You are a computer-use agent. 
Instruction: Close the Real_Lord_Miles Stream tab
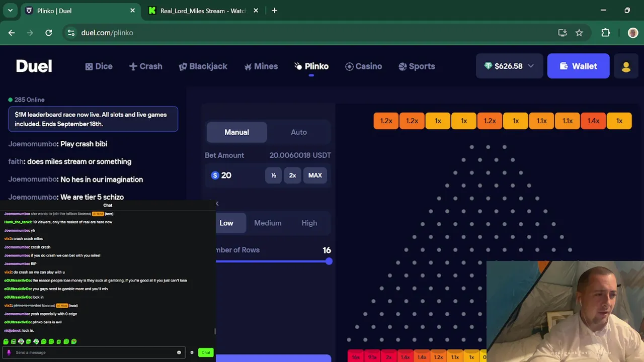[256, 11]
